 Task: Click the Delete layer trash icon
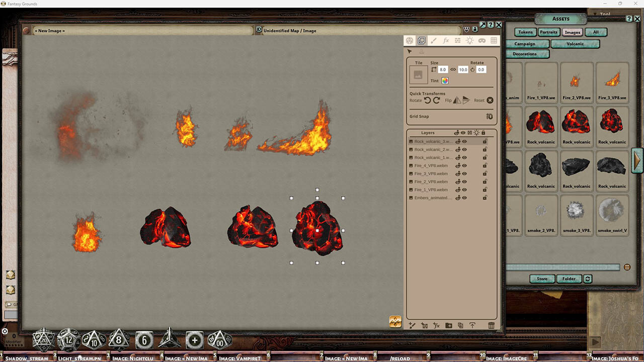point(492,325)
